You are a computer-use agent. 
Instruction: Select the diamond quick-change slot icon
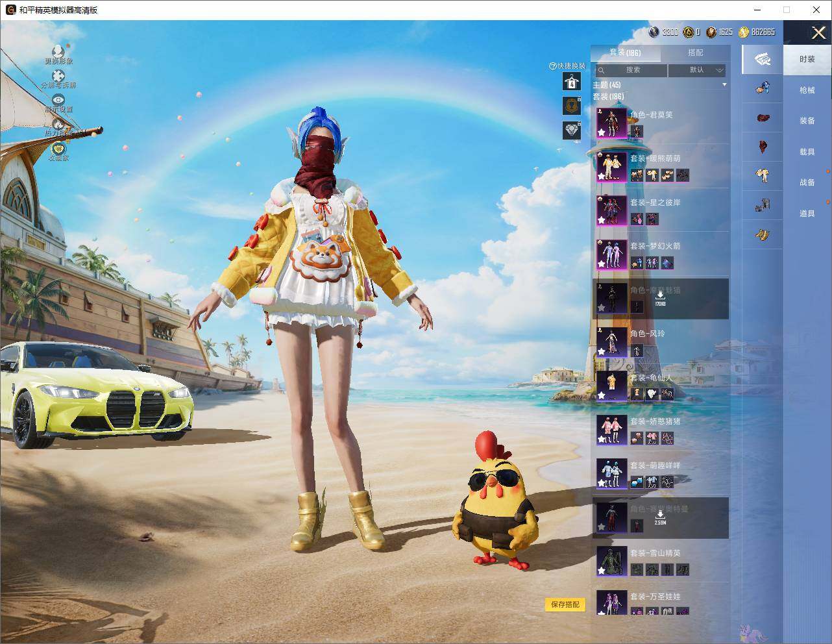(x=572, y=130)
